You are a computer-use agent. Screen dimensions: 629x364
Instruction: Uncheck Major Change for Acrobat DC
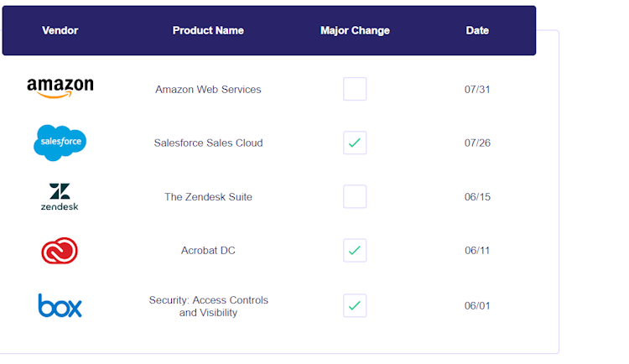coord(355,250)
